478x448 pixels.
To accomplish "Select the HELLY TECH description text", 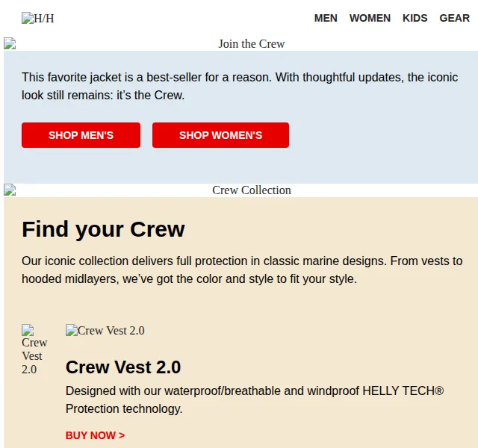I will coord(255,399).
